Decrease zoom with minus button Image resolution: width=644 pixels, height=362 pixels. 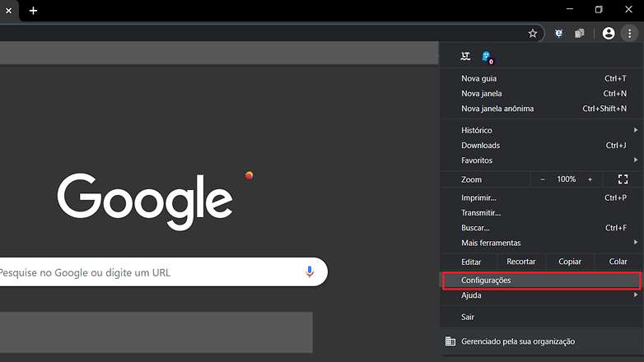[x=542, y=179]
